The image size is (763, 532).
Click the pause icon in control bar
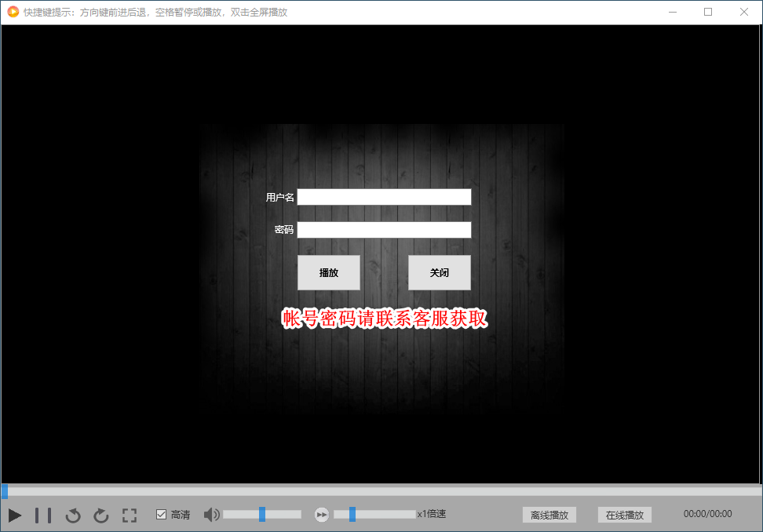pyautogui.click(x=43, y=515)
